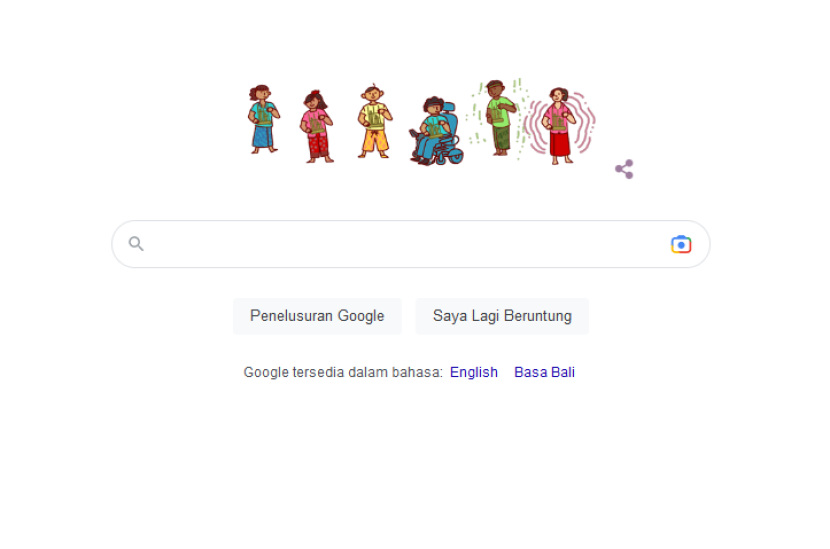
Task: Click the magnifying glass search icon
Action: click(x=136, y=244)
